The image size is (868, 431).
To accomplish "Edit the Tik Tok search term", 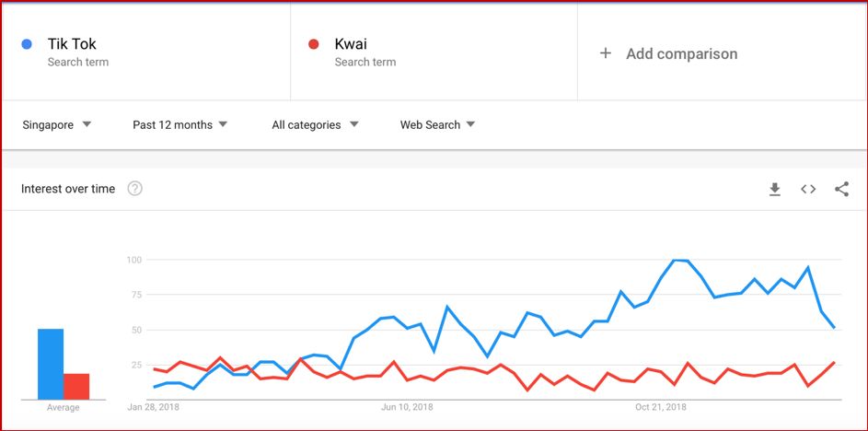I will click(72, 44).
